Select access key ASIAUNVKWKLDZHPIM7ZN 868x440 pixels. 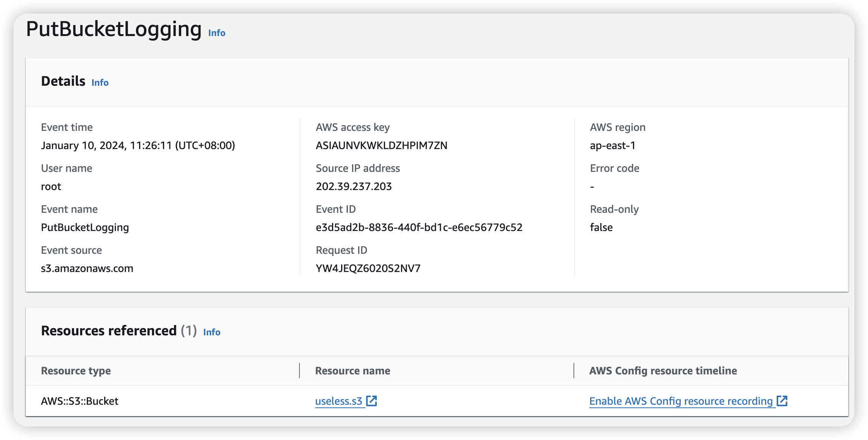click(x=381, y=145)
